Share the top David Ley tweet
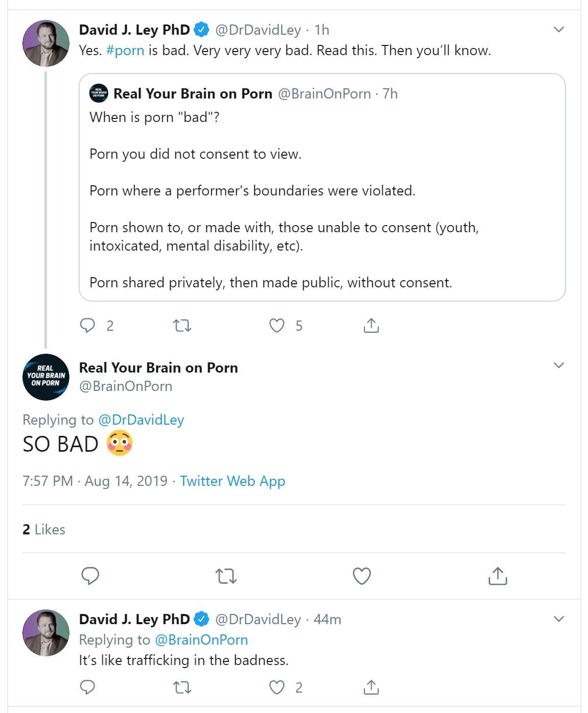Viewport: 588px width, 713px height. click(x=371, y=325)
